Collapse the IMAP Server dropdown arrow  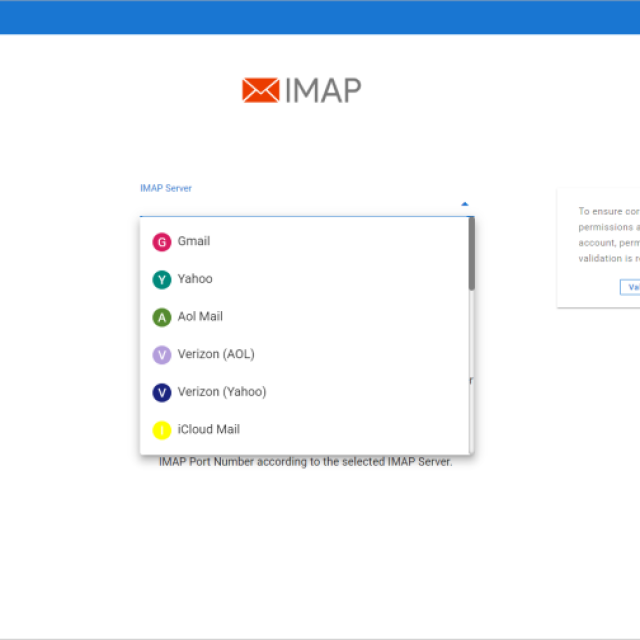465,204
